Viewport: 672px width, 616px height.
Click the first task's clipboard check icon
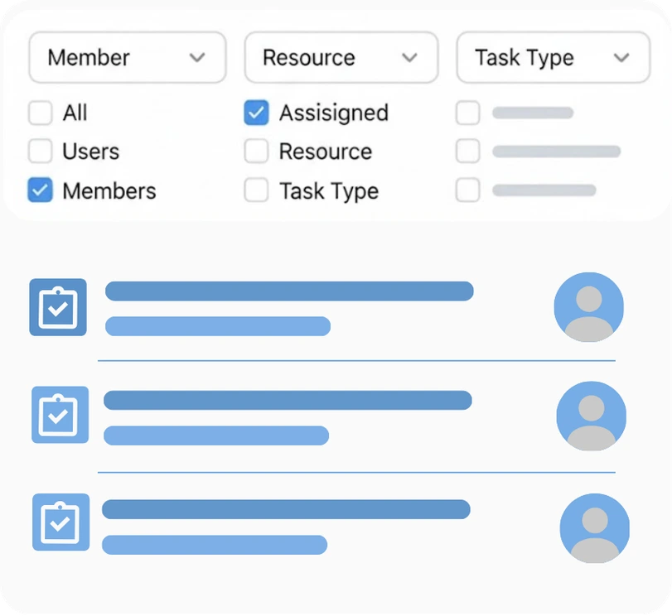[x=58, y=307]
